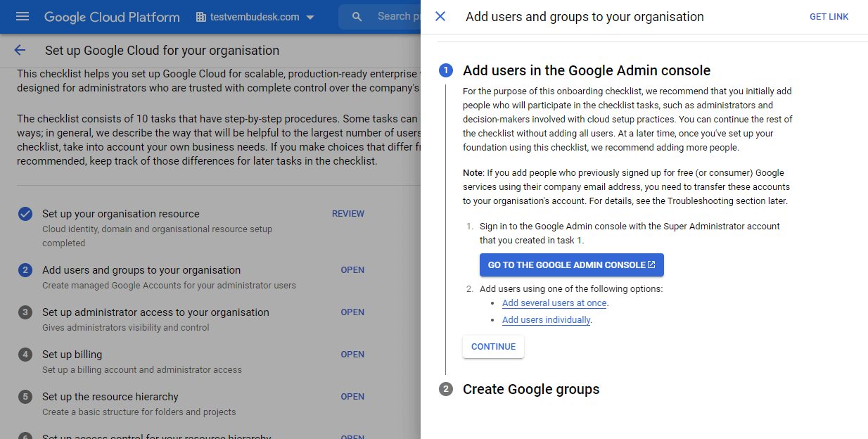Click the back arrow beside the checklist title
Viewport: 868px width, 439px height.
(x=20, y=50)
